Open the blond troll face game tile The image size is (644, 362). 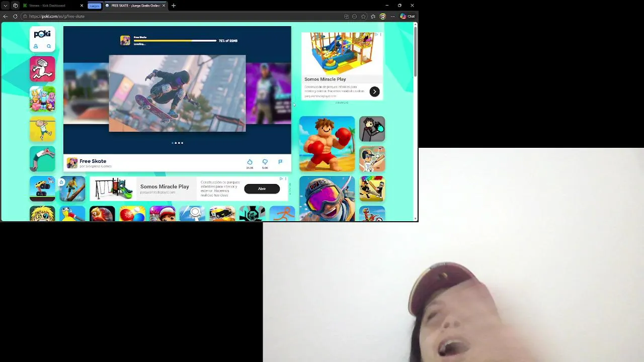click(42, 214)
